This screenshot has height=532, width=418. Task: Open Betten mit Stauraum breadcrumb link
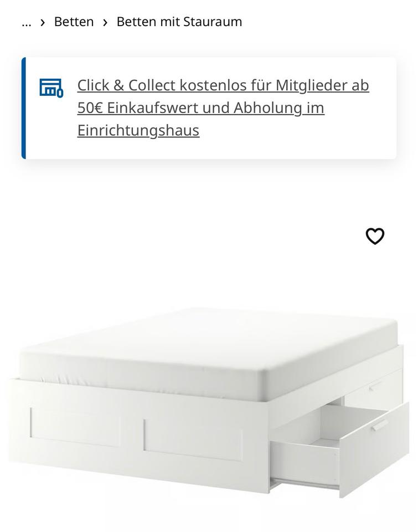(x=179, y=22)
